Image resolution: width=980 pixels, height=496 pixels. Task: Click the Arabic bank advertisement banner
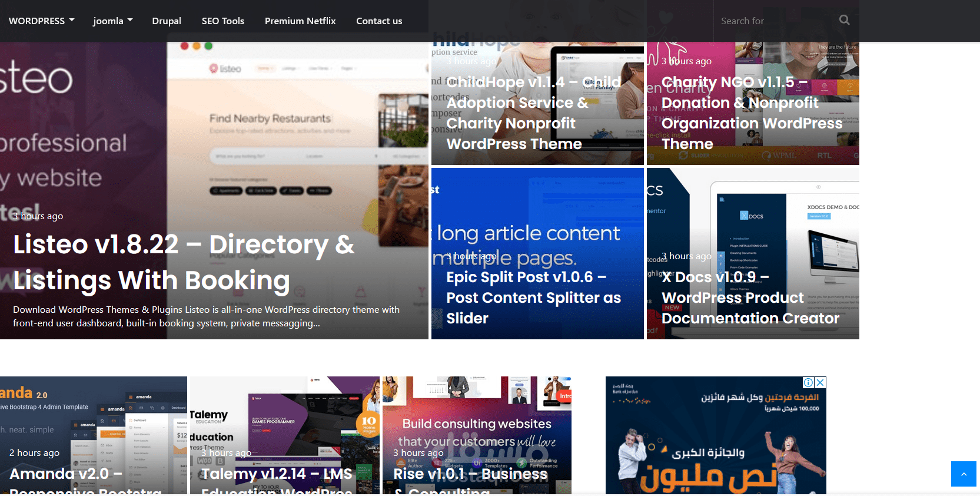click(x=716, y=436)
